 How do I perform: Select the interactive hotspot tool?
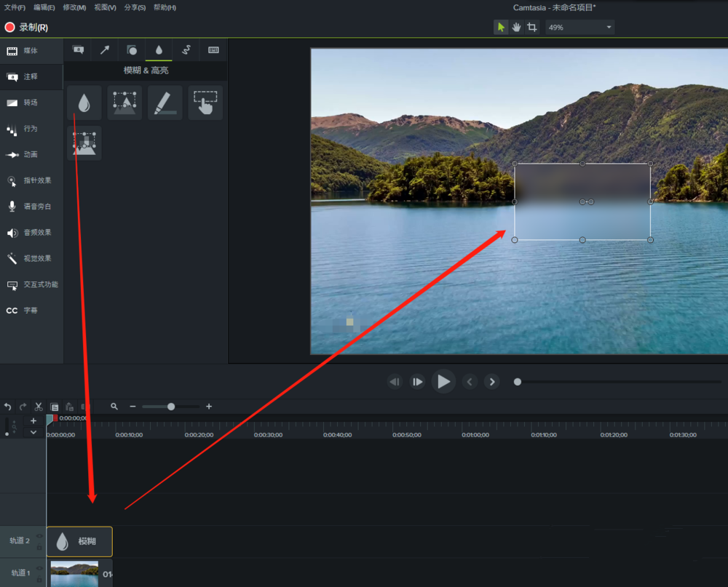pos(205,103)
